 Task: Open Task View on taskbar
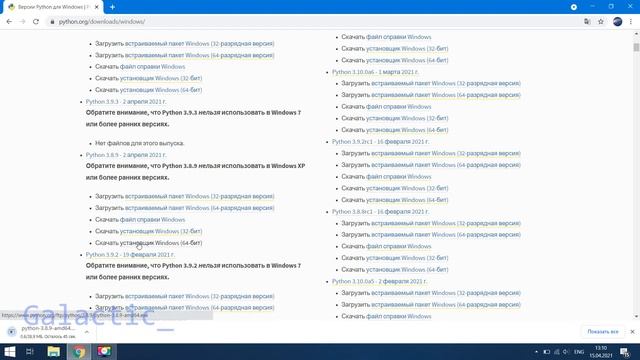[x=30, y=351]
